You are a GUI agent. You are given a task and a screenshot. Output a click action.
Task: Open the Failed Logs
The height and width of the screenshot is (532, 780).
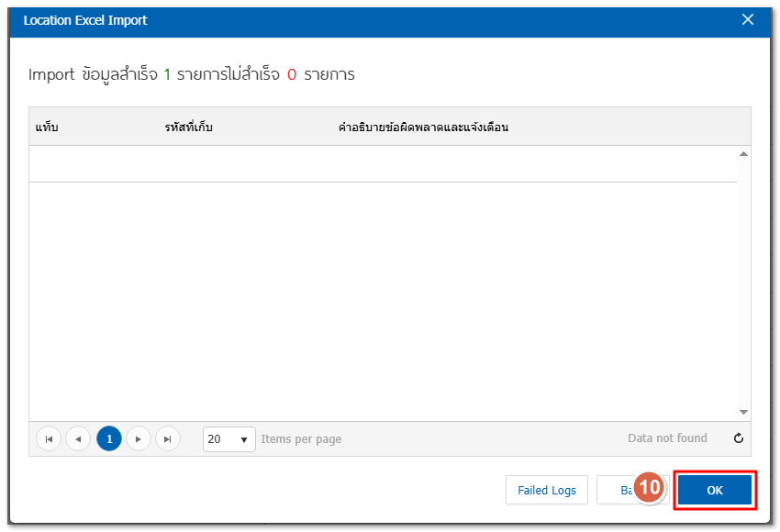point(546,490)
